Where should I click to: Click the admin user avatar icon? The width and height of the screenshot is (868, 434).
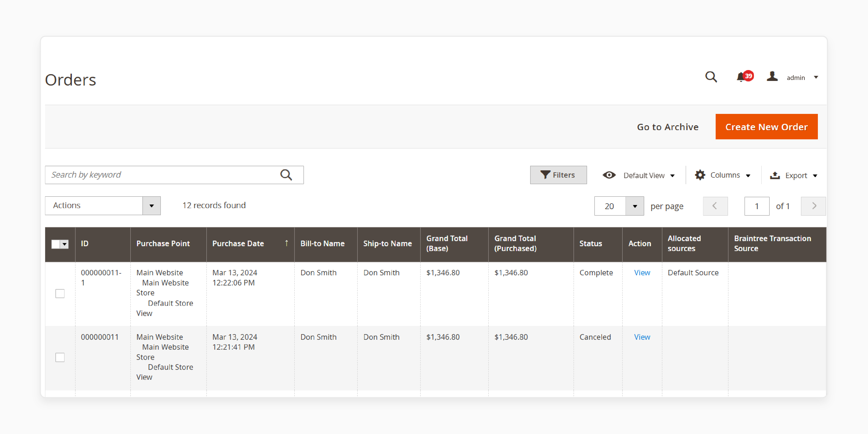click(x=772, y=77)
